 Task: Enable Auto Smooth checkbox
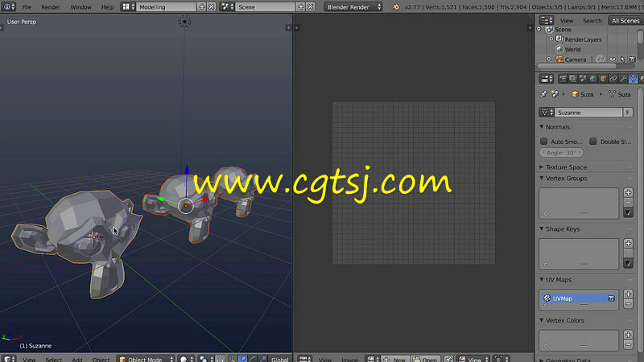point(544,142)
